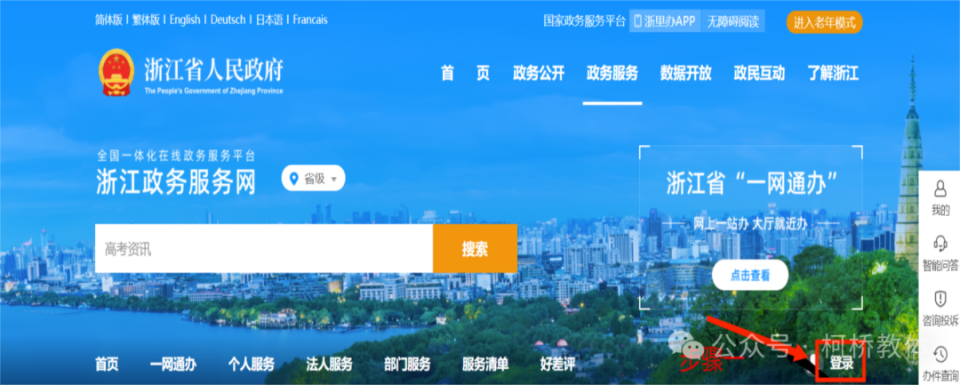Click the orange 搜索 button
The height and width of the screenshot is (385, 960).
(x=475, y=249)
